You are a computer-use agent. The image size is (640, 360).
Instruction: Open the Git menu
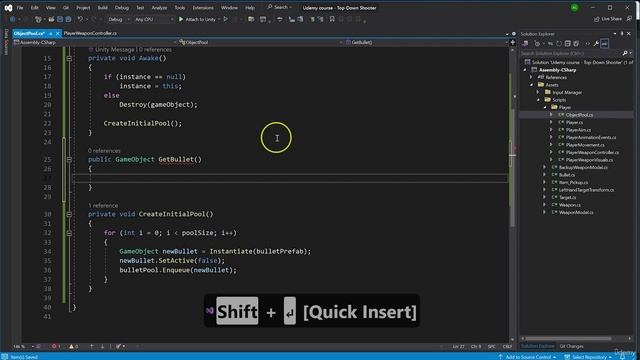66,8
